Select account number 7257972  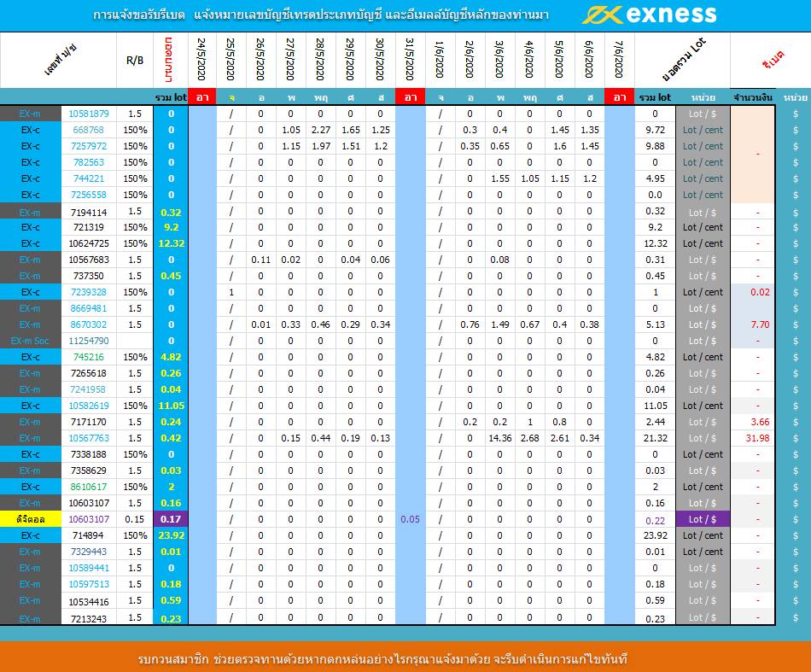pyautogui.click(x=89, y=146)
